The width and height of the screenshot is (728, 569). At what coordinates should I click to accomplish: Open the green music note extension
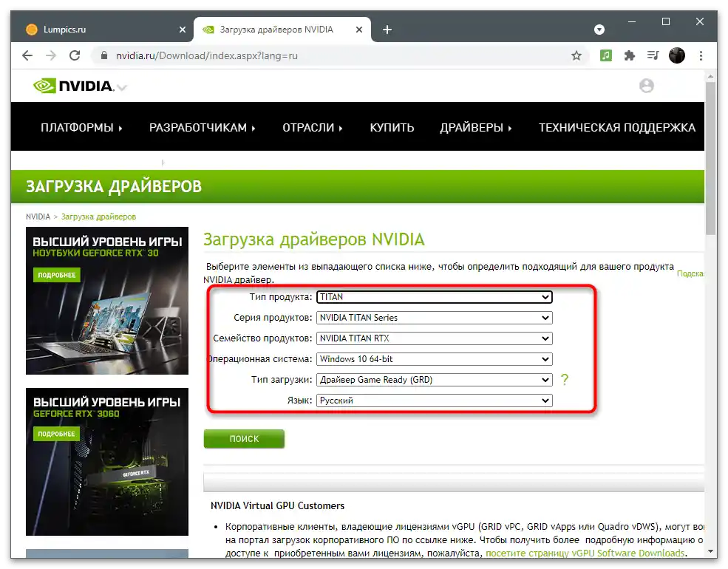coord(605,55)
